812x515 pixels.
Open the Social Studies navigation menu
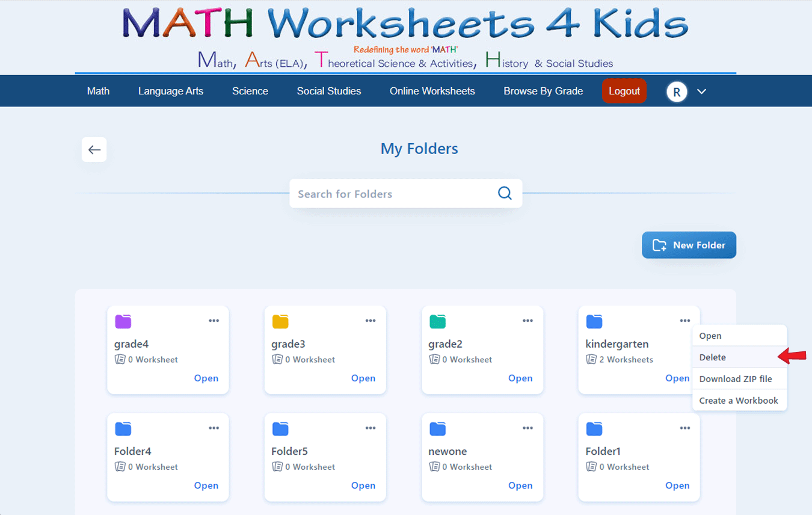(x=329, y=91)
